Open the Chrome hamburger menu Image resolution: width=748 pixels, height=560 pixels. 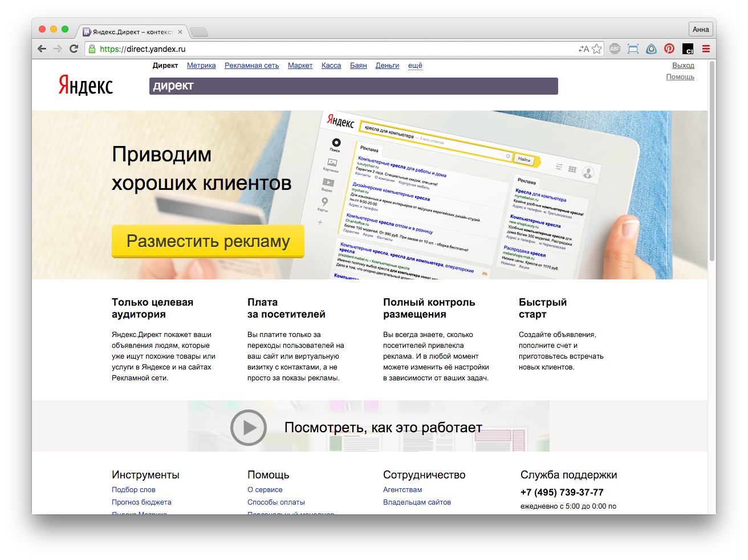706,49
